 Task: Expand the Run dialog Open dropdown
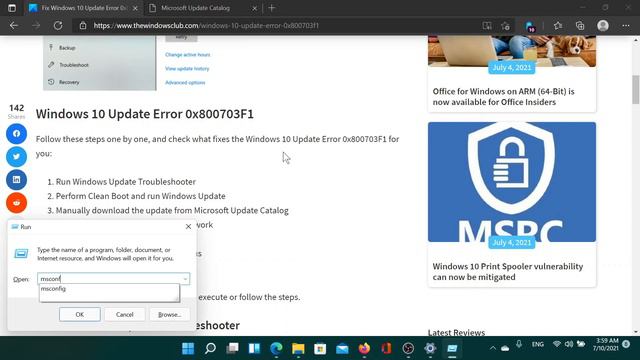pos(185,279)
